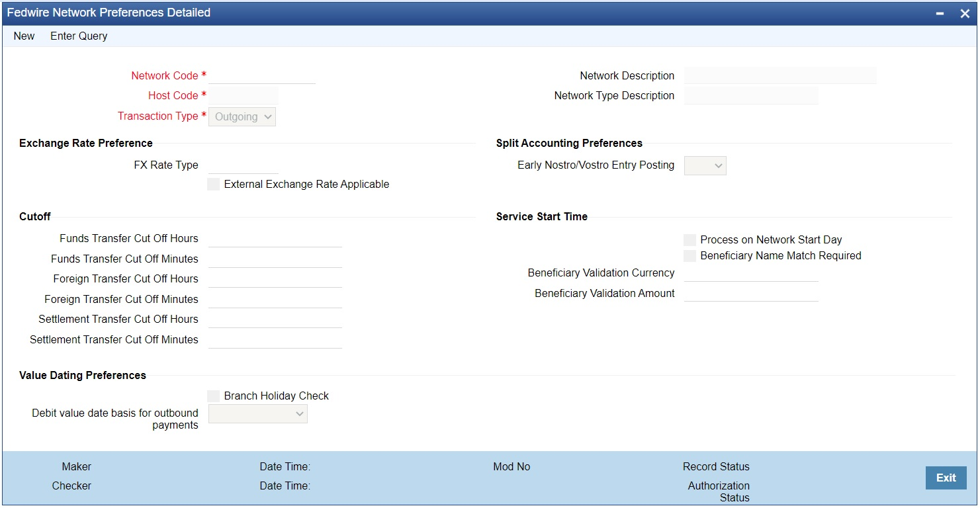Select the Beneficiary Validation Currency field
Screen dimensions: 980x508
(752, 273)
